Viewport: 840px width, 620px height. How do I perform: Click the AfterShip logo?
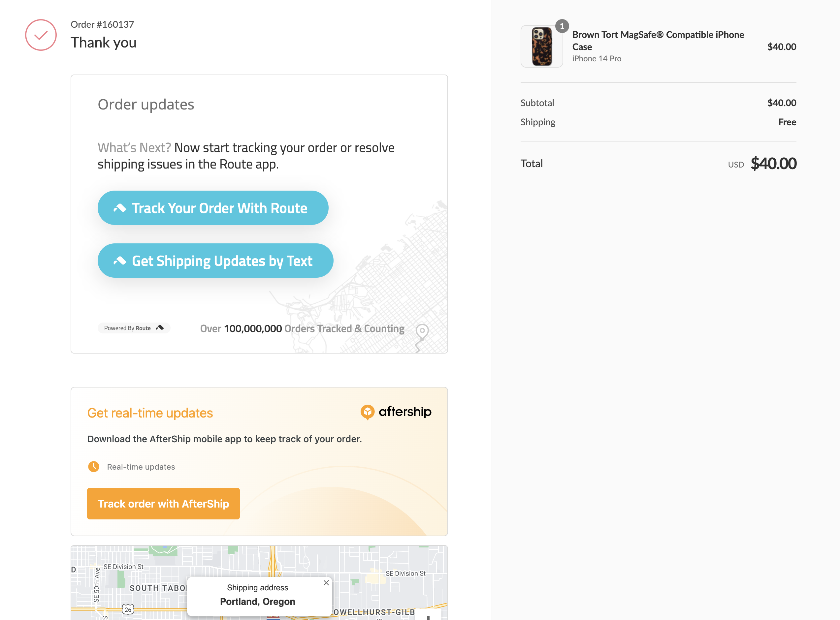click(396, 412)
